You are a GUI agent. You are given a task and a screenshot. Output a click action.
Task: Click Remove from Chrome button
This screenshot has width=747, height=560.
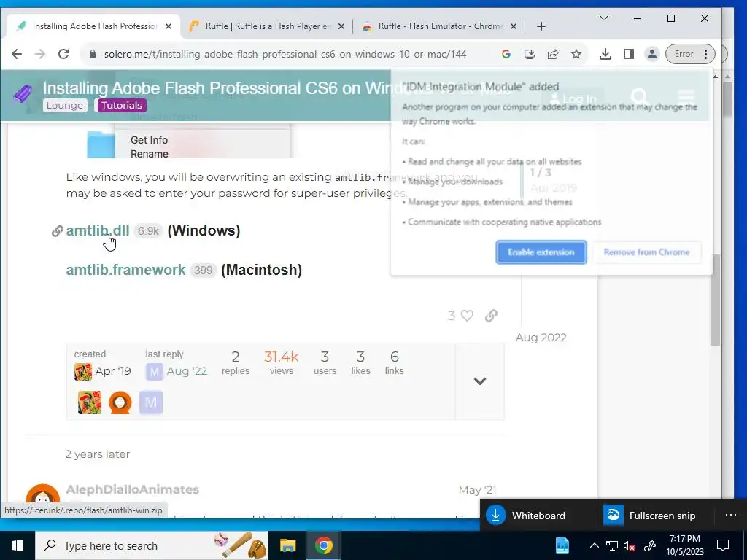(x=646, y=252)
